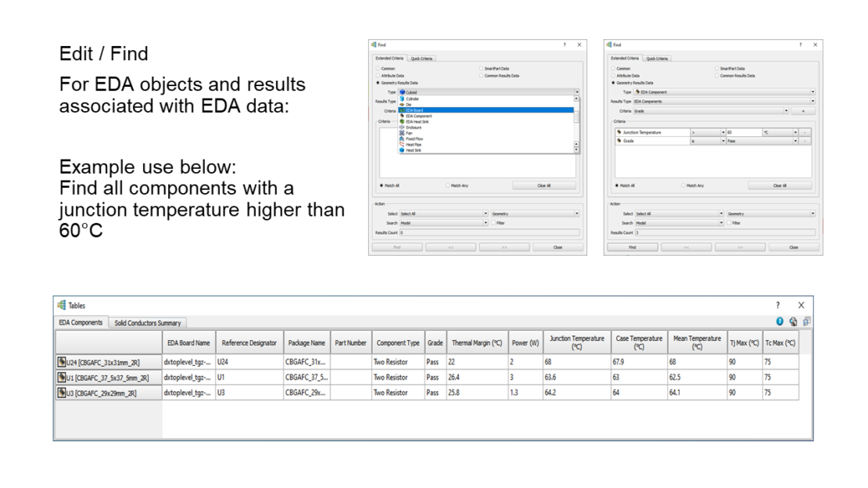The width and height of the screenshot is (868, 488).
Task: Click the Junction Temperature column header
Action: tap(576, 343)
